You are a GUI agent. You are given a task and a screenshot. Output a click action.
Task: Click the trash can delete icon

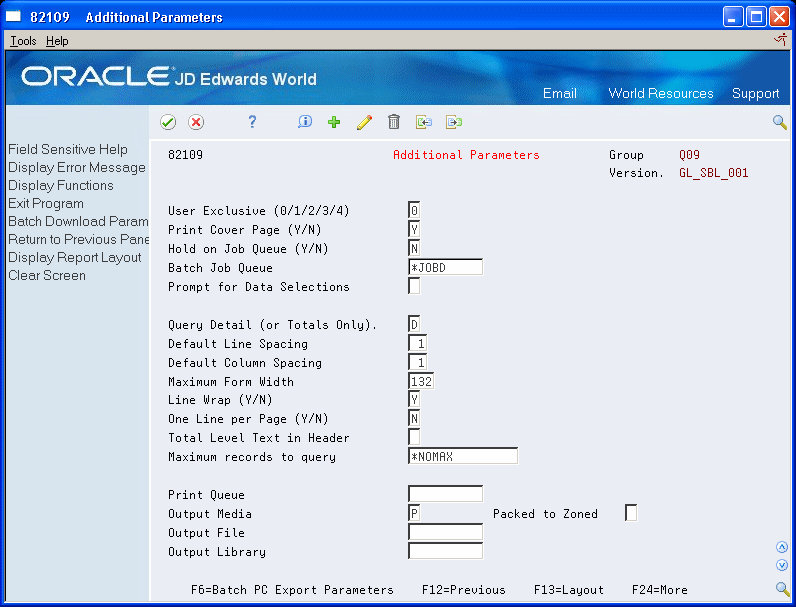(x=394, y=122)
